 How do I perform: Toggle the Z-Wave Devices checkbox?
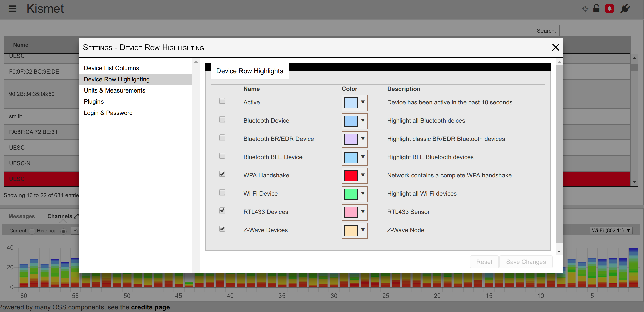pyautogui.click(x=222, y=229)
